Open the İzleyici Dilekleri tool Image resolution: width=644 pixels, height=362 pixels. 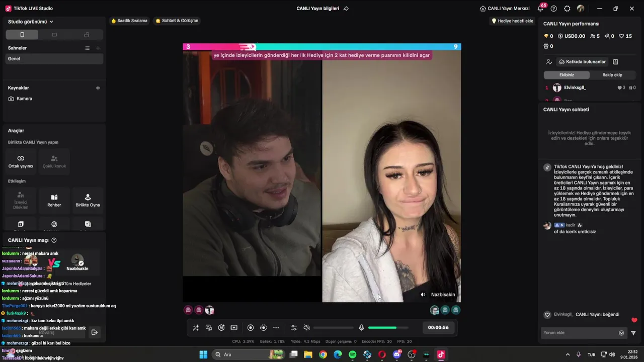pos(21,200)
